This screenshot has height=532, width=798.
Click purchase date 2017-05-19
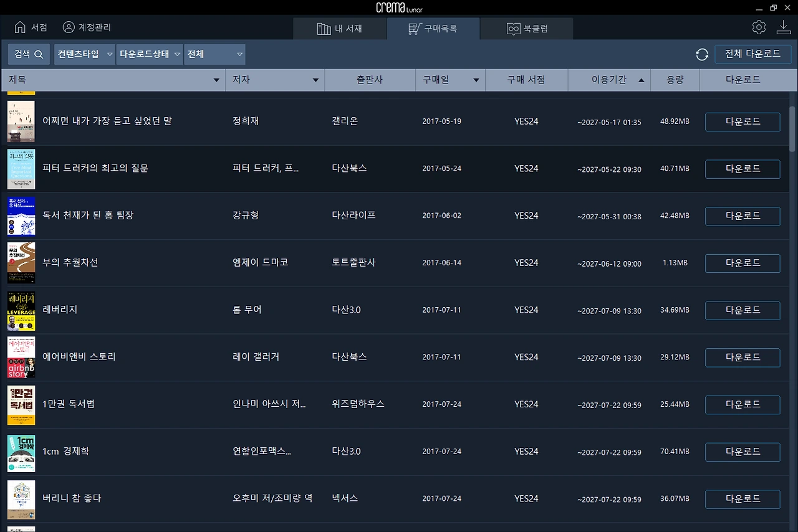(442, 121)
